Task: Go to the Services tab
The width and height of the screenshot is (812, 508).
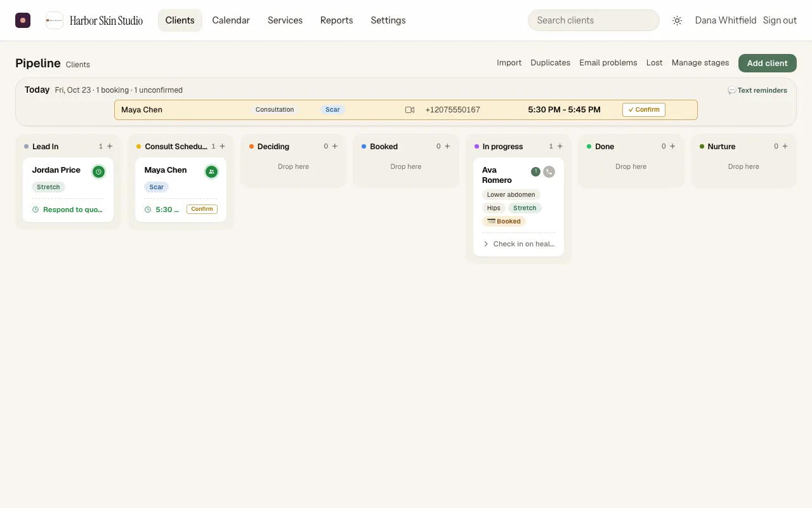Action: click(285, 20)
